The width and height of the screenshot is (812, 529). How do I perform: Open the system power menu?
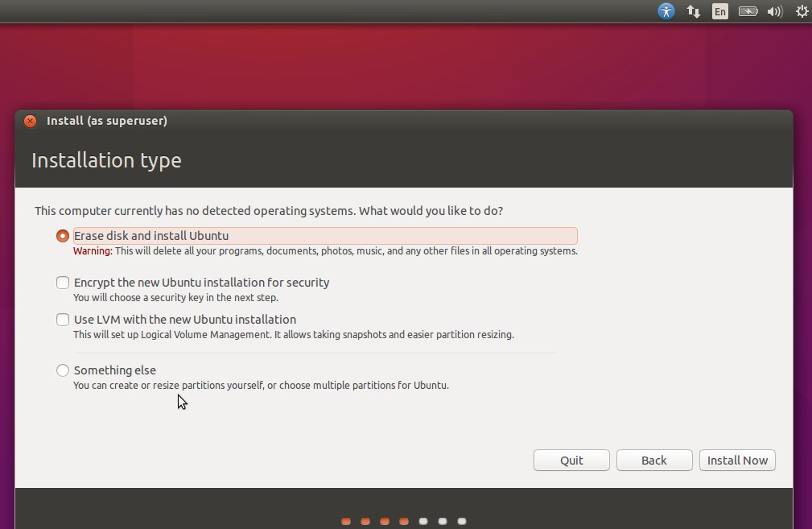tap(802, 11)
